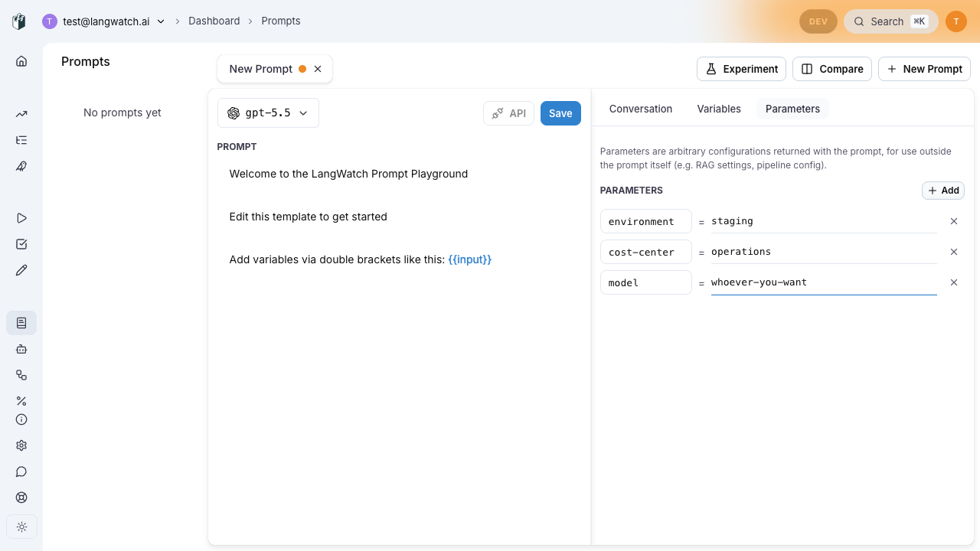Screen dimensions: 980x551
Task: Open the play triangle icon in sidebar
Action: coord(21,218)
